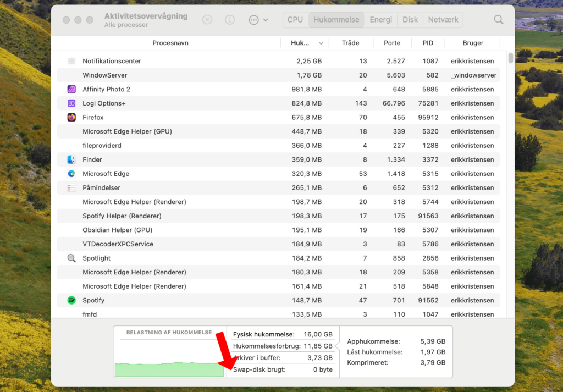
Task: Open the Netværk tab
Action: pos(443,20)
